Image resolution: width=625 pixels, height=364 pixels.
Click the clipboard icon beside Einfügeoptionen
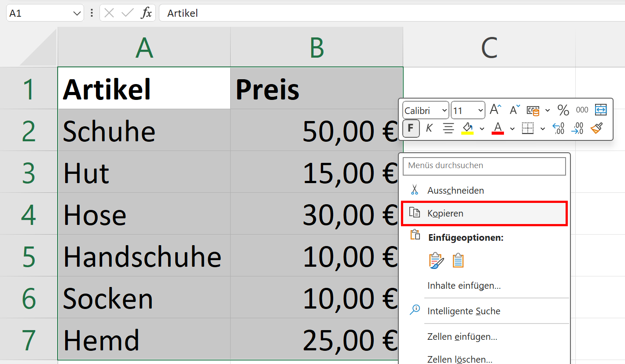415,235
